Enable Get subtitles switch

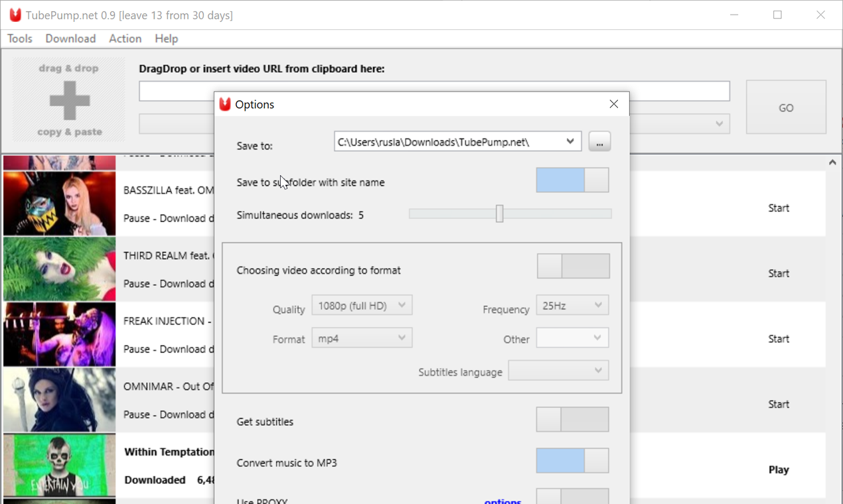[x=572, y=420]
